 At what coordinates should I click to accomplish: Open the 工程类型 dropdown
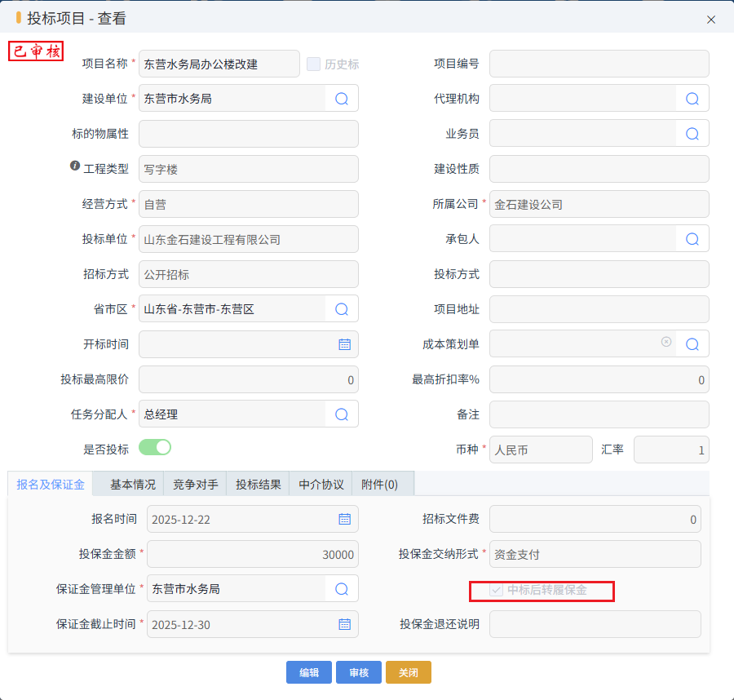coord(249,169)
